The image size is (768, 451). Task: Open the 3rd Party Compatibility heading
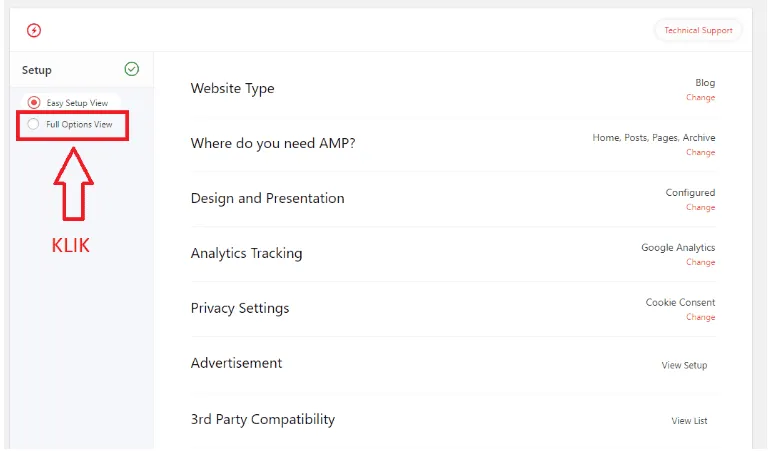(x=262, y=419)
